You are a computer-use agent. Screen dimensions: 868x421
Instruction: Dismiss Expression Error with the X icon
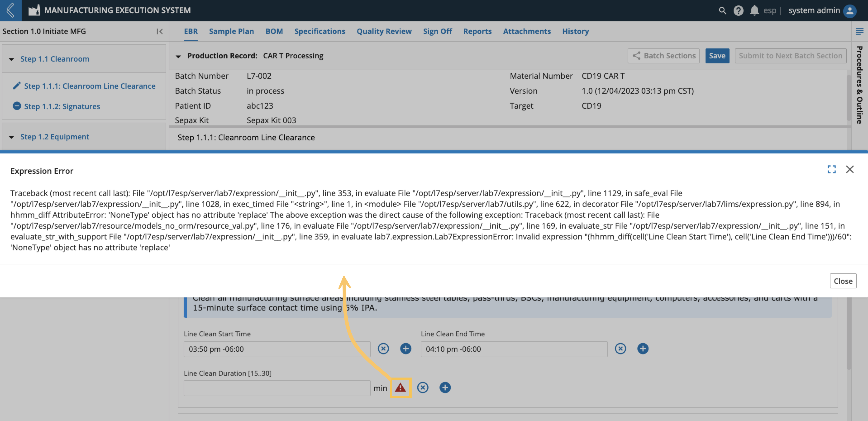pos(849,169)
